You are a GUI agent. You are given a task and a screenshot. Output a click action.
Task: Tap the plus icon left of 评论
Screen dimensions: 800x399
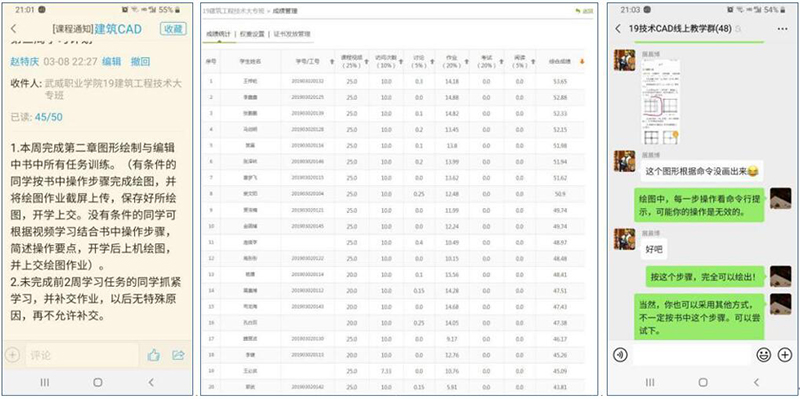click(x=12, y=355)
